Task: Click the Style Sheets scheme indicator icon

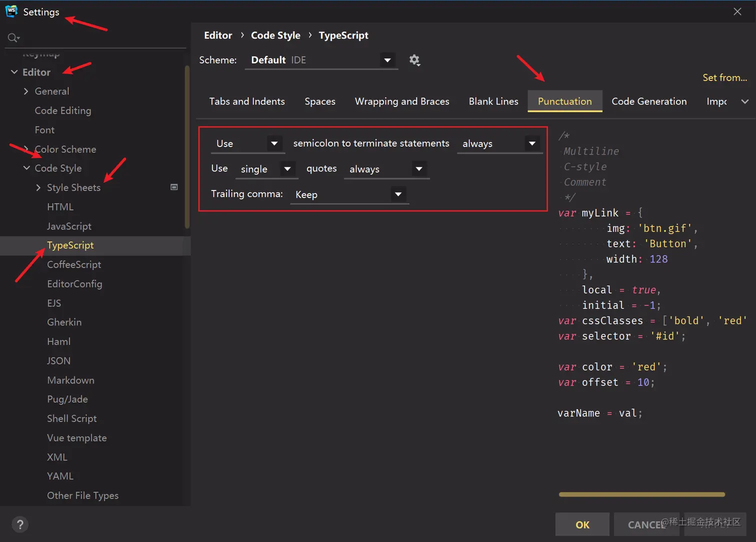Action: pyautogui.click(x=174, y=187)
